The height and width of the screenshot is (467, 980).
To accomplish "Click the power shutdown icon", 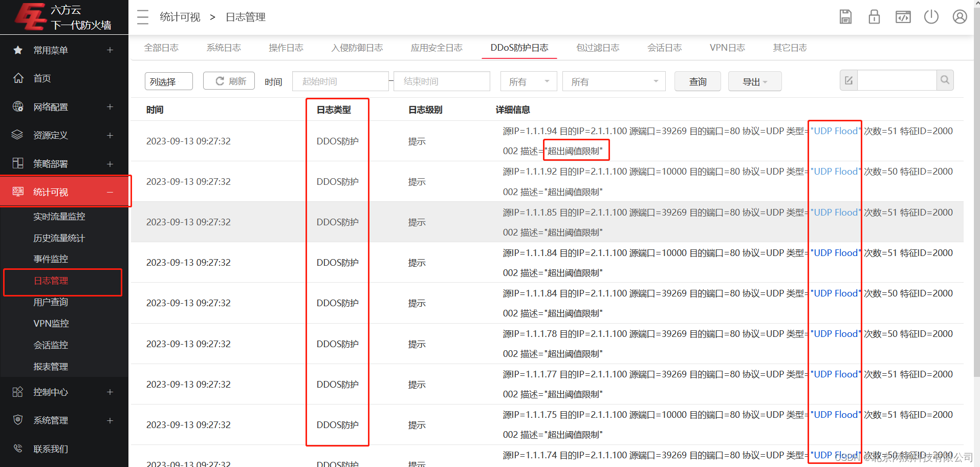I will (x=931, y=17).
